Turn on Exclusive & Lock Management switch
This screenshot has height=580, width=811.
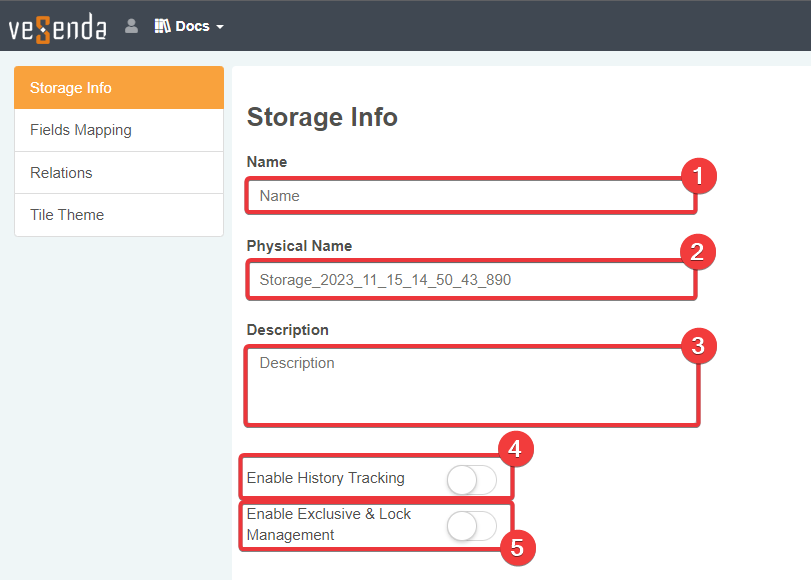click(471, 526)
